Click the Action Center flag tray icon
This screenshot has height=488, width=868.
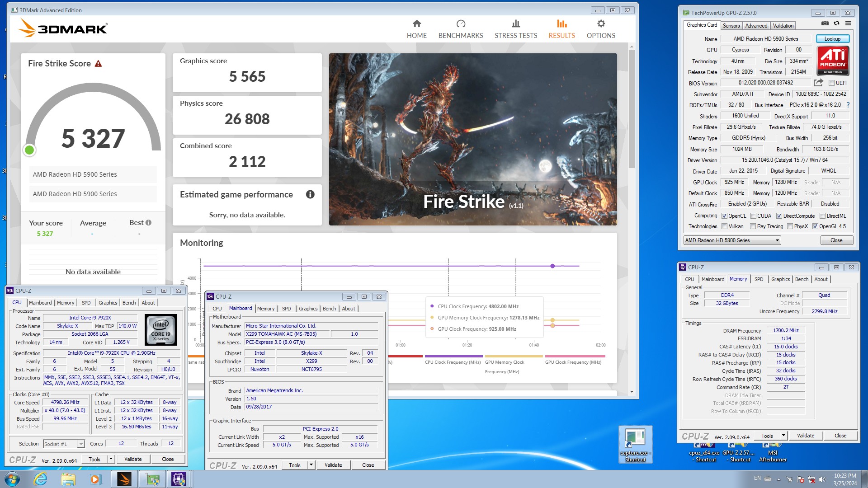(800, 479)
